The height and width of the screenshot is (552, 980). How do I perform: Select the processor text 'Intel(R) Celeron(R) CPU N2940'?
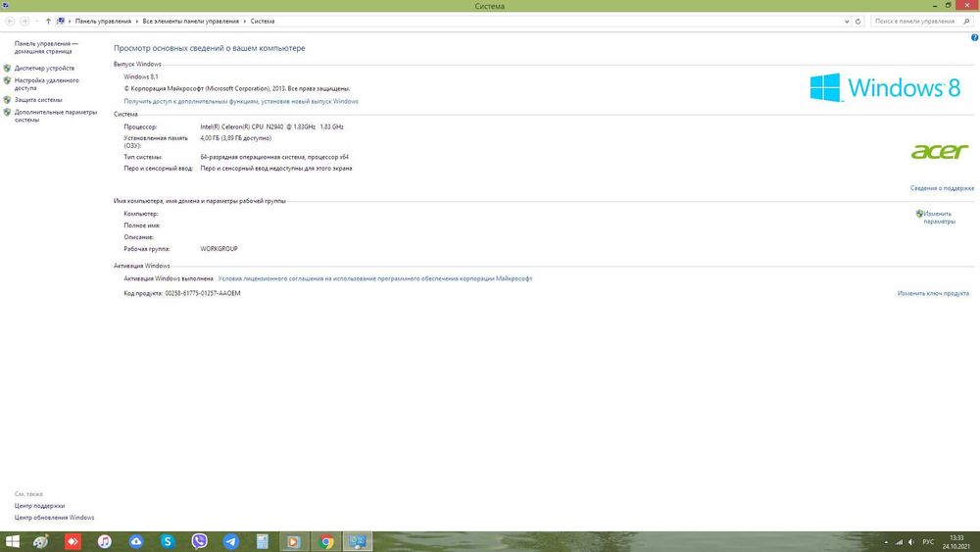tap(242, 126)
